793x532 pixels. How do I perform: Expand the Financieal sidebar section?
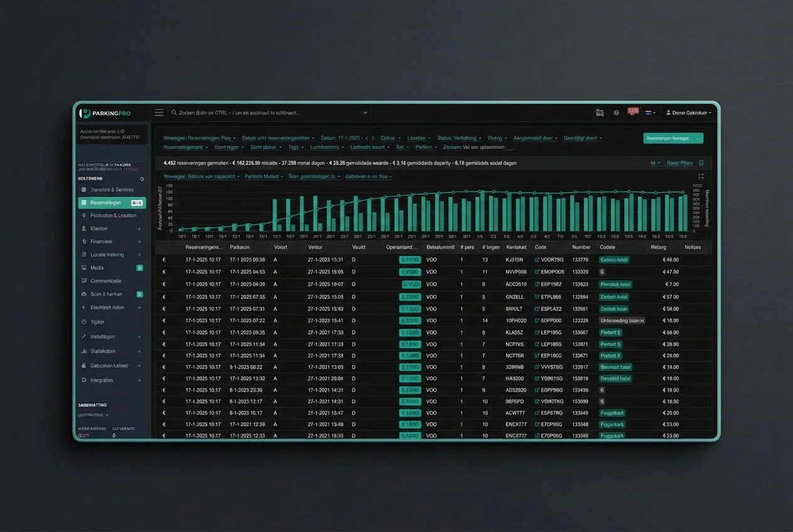[139, 242]
